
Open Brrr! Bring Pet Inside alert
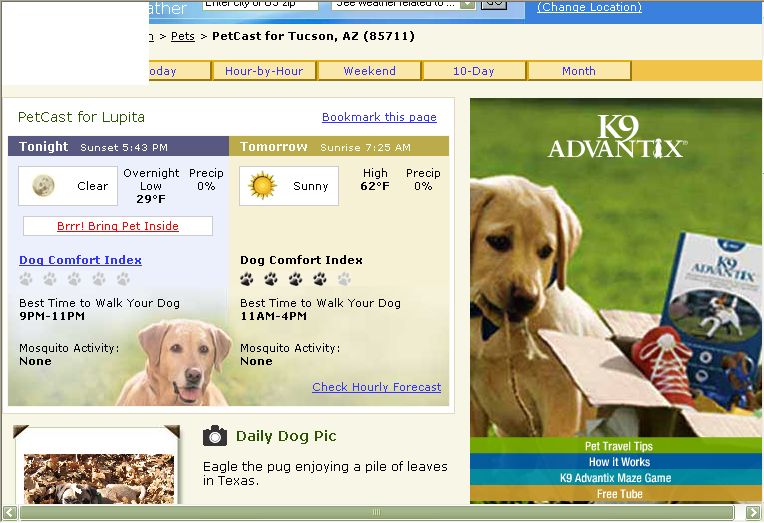(x=118, y=226)
